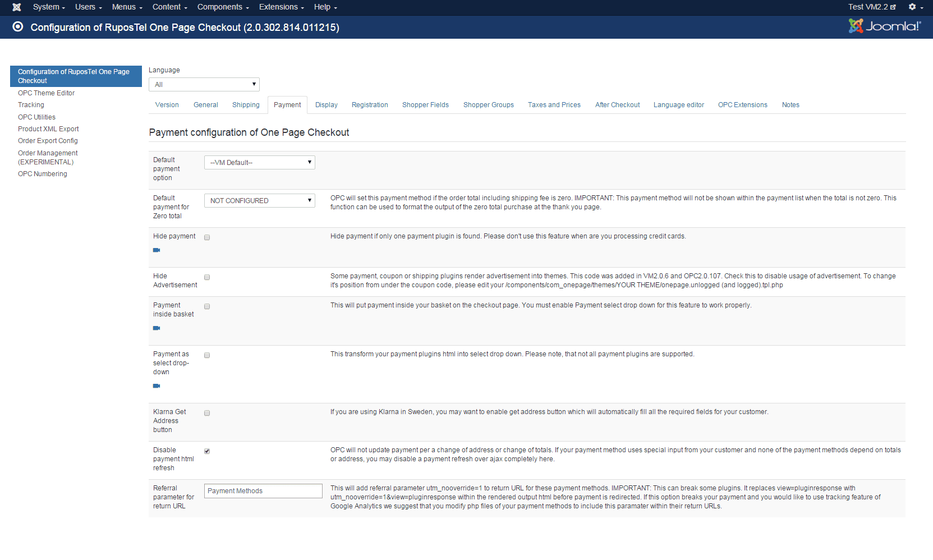
Task: Tick the Hide Advertisement checkbox
Action: point(207,277)
